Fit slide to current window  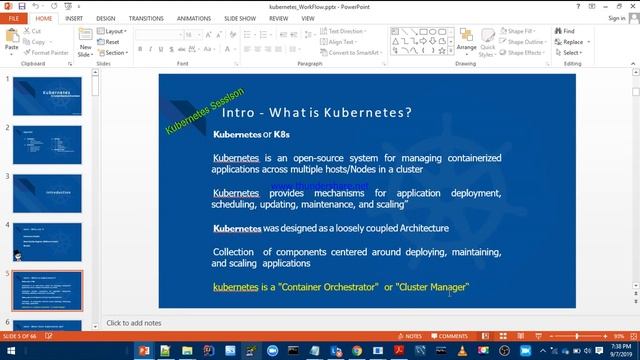click(x=633, y=336)
